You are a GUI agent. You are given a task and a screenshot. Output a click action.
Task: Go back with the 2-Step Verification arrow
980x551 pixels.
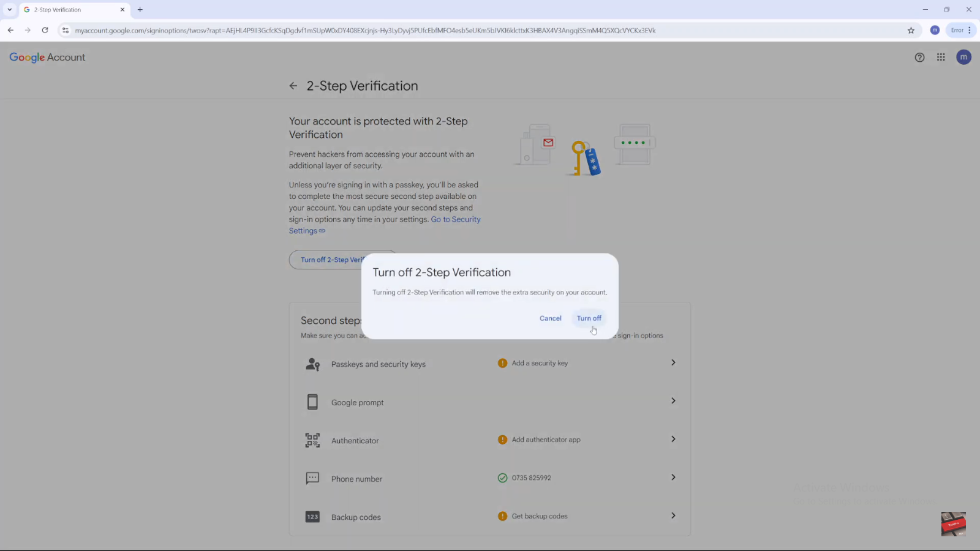293,86
